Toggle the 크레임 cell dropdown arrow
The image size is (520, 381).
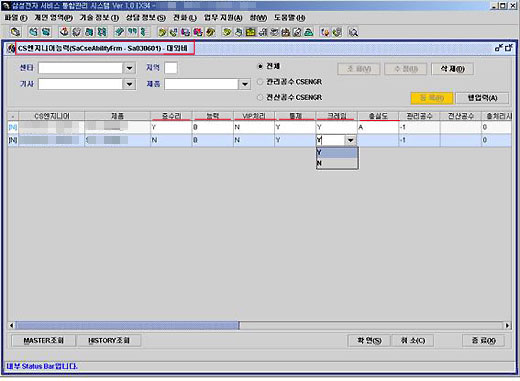click(351, 140)
